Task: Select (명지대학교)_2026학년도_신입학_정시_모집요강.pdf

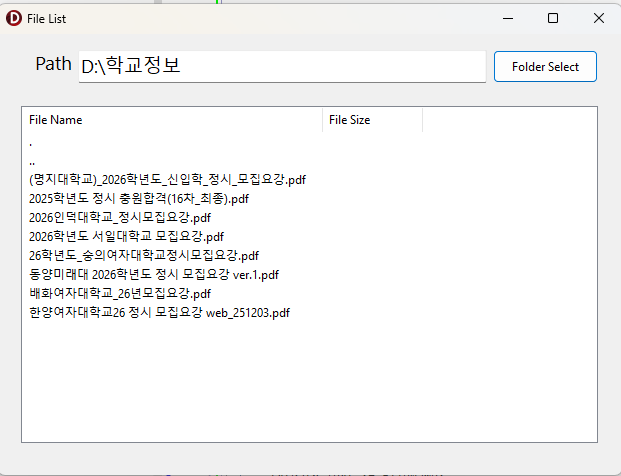Action: [167, 180]
